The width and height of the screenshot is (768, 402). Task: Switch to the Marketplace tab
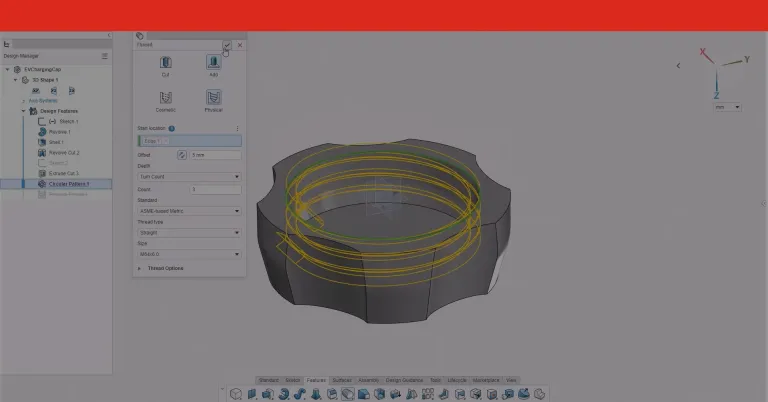tap(486, 380)
